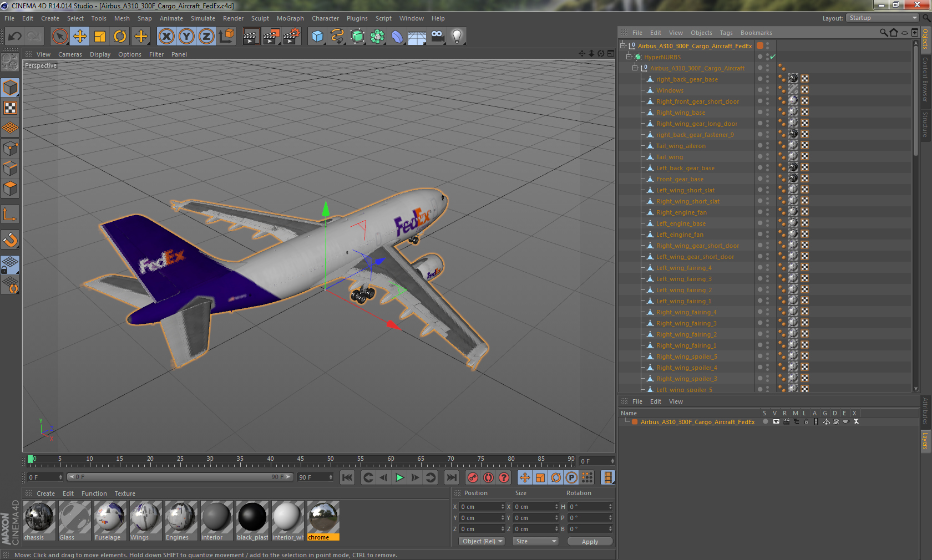Open the floor environment icon
The width and height of the screenshot is (932, 560).
point(417,37)
